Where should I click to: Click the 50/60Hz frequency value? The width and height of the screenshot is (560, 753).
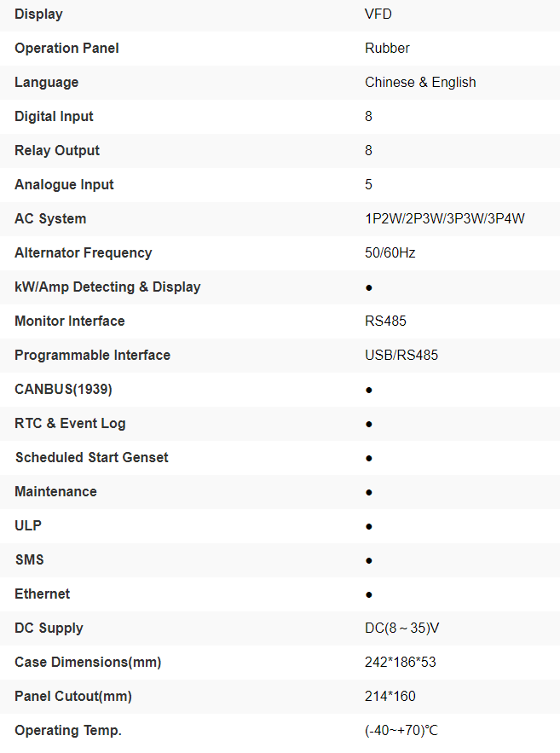point(390,252)
